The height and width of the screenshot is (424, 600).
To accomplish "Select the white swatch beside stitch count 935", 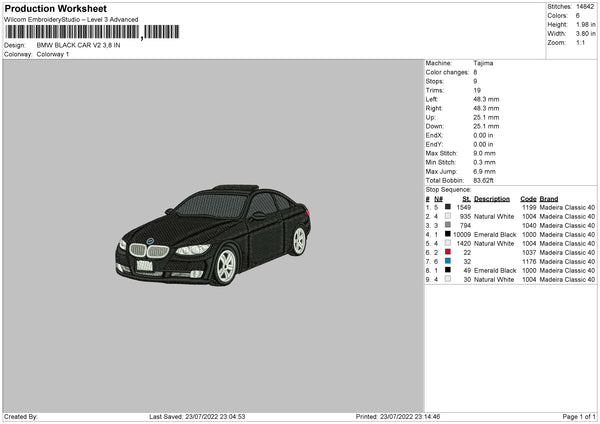I will click(447, 216).
